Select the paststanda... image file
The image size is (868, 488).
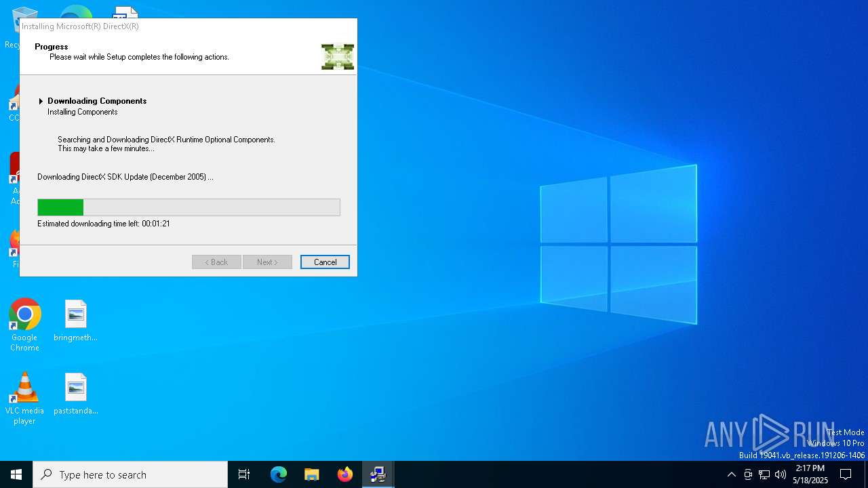pos(76,394)
